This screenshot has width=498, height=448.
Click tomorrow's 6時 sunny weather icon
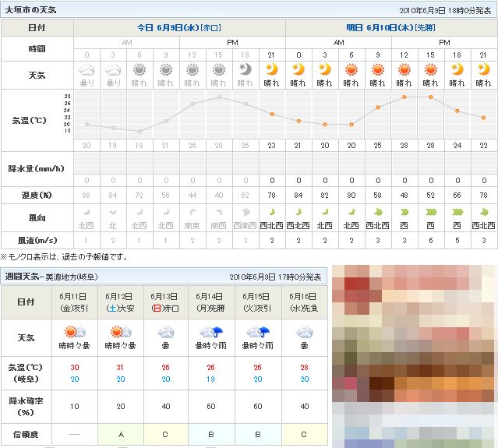[351, 69]
